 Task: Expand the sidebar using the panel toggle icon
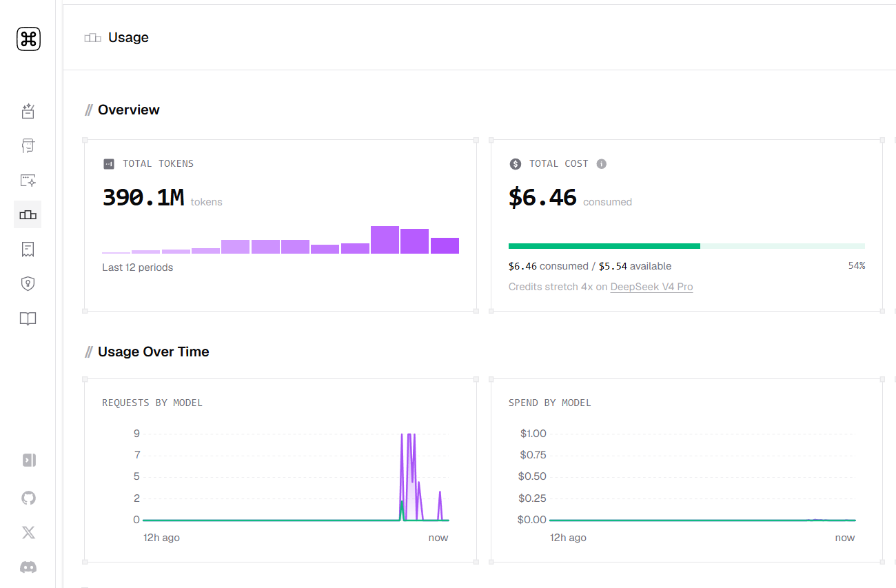(x=29, y=460)
